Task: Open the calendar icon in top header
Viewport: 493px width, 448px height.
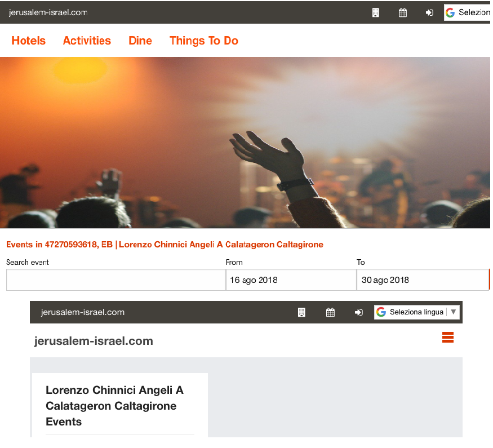Action: tap(403, 12)
